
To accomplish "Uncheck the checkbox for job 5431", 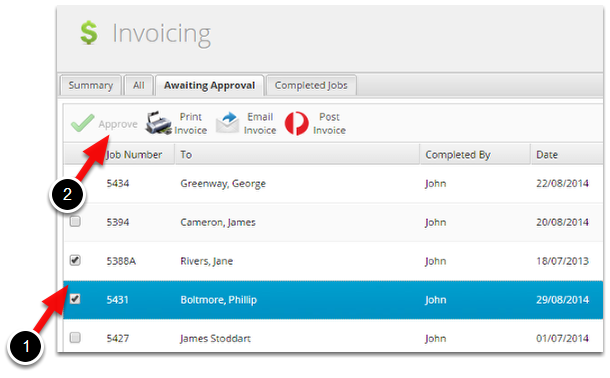I will [x=75, y=299].
